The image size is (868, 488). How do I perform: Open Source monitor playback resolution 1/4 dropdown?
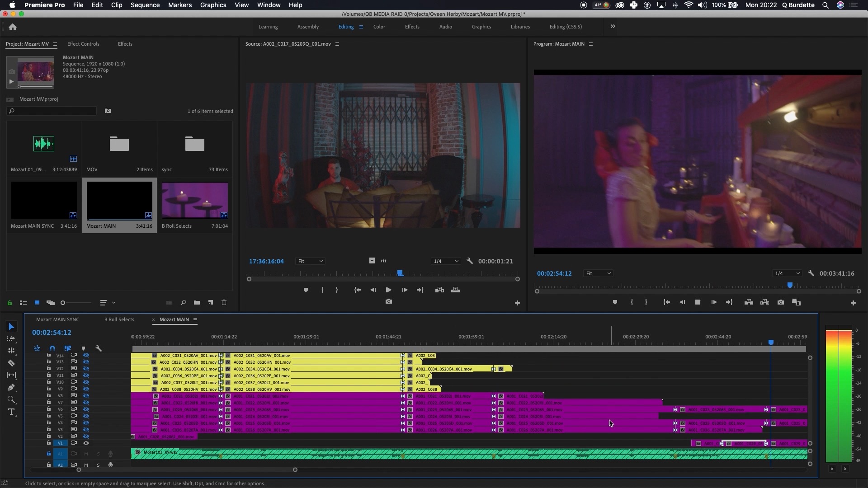click(446, 261)
